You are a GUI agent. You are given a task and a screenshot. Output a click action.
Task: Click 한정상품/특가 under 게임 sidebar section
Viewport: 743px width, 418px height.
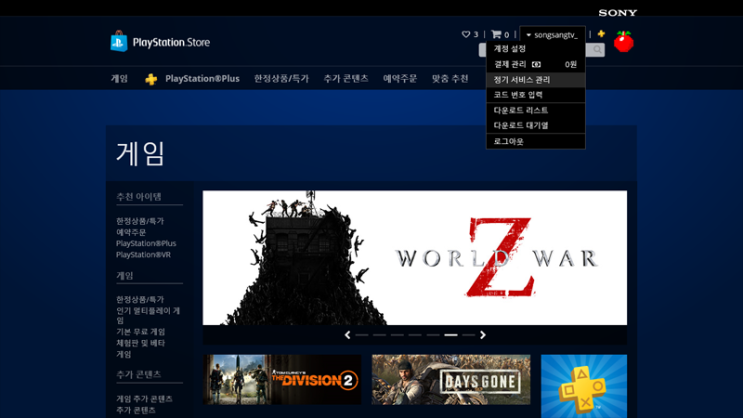pyautogui.click(x=140, y=300)
